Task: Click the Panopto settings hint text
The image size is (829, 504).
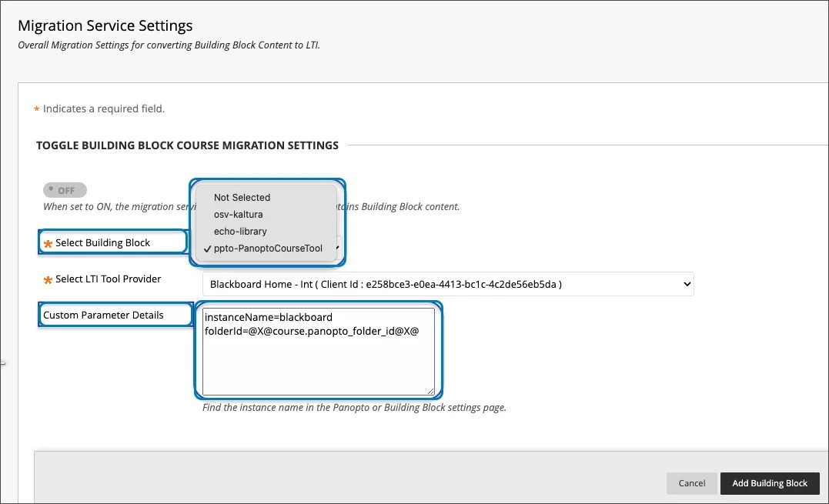Action: [353, 407]
